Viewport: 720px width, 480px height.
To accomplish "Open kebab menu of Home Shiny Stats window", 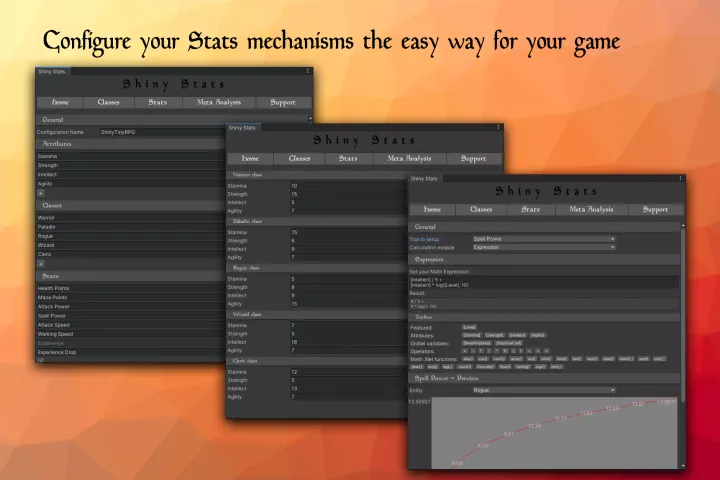I will tap(308, 71).
